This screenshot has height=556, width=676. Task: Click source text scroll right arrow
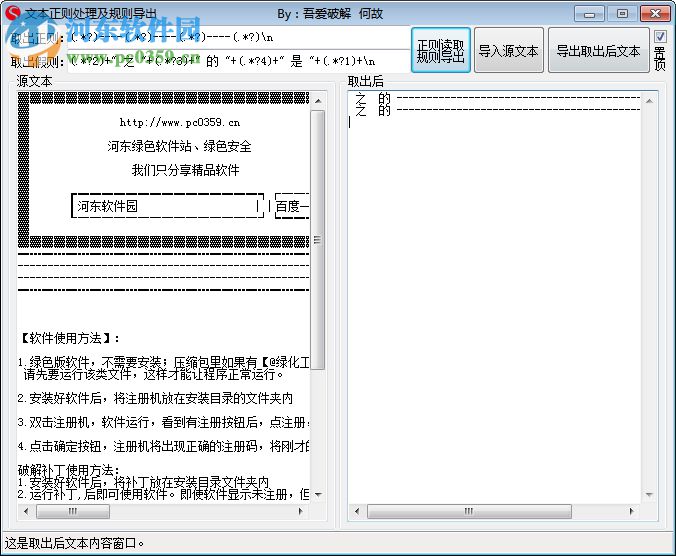coord(300,512)
